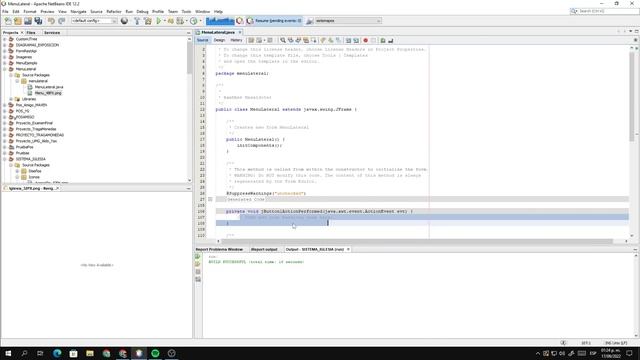Image resolution: width=640 pixels, height=360 pixels.
Task: Switch to the iReport output tab
Action: [264, 249]
